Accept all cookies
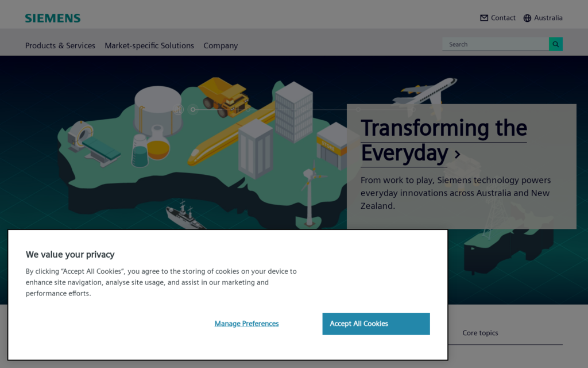588x368 pixels. coord(376,324)
